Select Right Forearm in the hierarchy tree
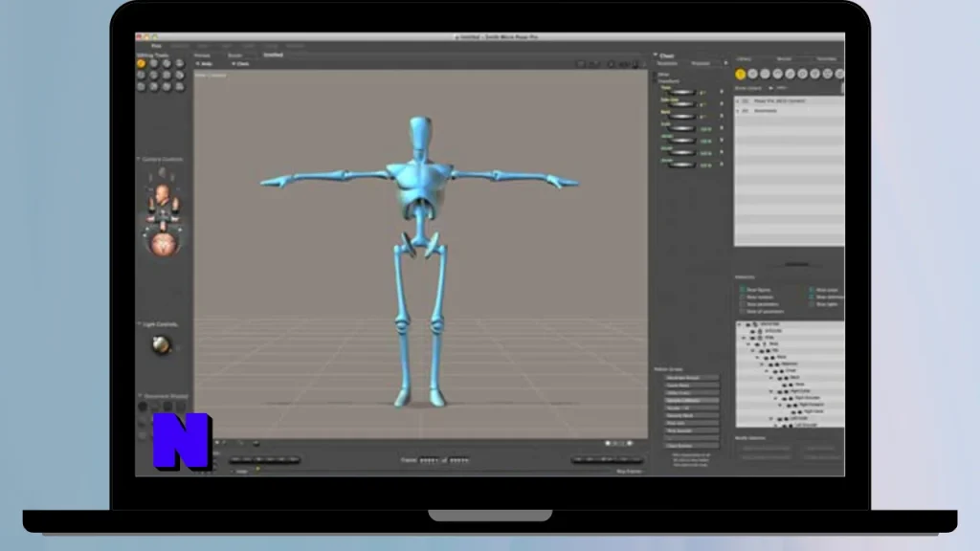Image resolution: width=980 pixels, height=551 pixels. (x=810, y=405)
